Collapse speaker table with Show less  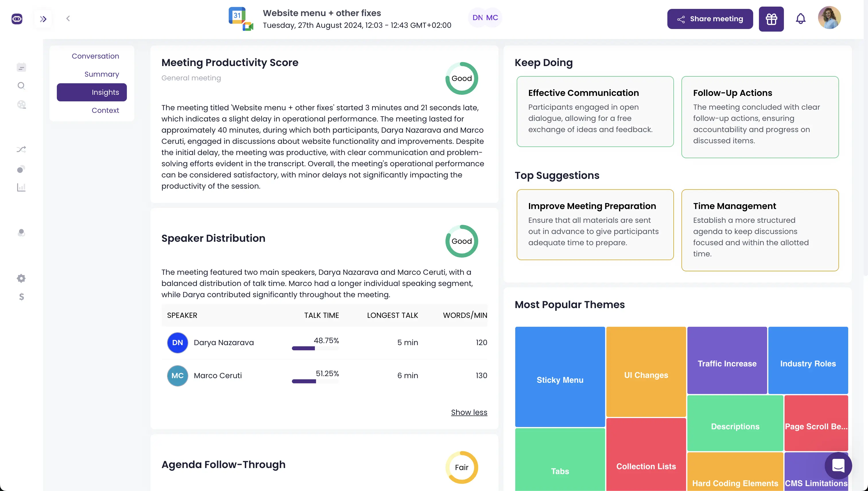pyautogui.click(x=469, y=412)
